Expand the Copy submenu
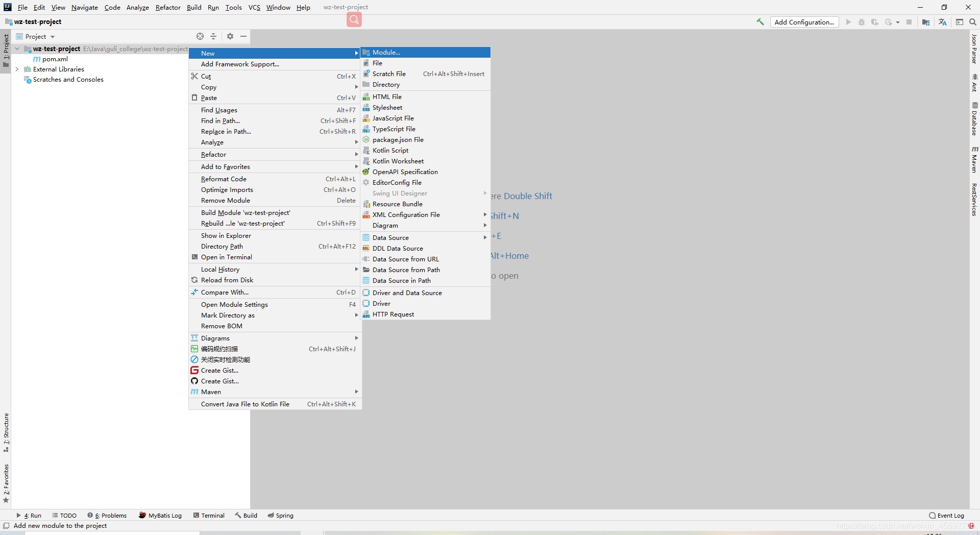This screenshot has width=980, height=535. tap(275, 87)
